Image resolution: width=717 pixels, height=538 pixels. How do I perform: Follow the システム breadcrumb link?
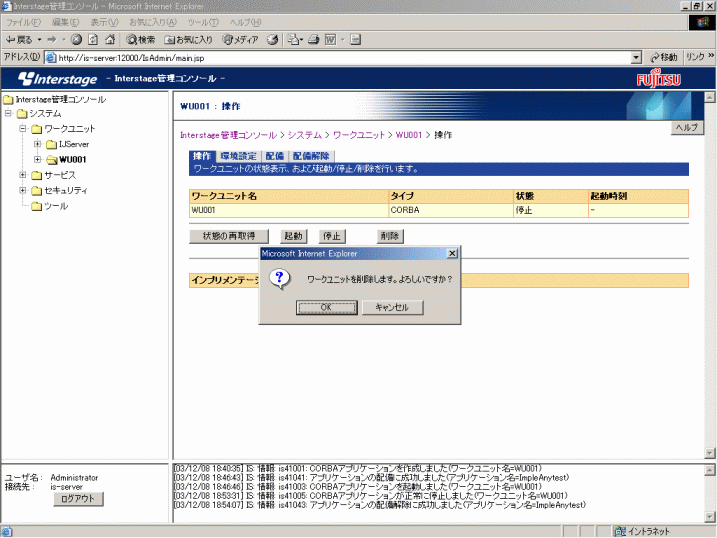pyautogui.click(x=305, y=135)
